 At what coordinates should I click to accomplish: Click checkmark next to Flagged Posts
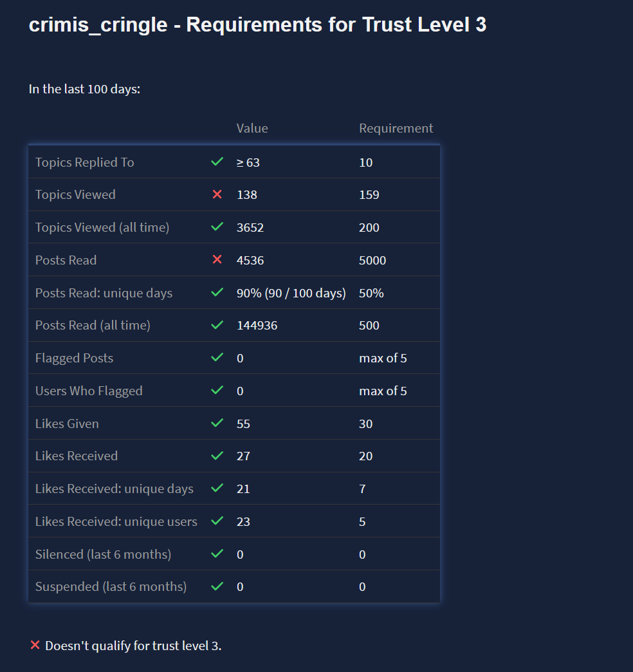coord(217,358)
